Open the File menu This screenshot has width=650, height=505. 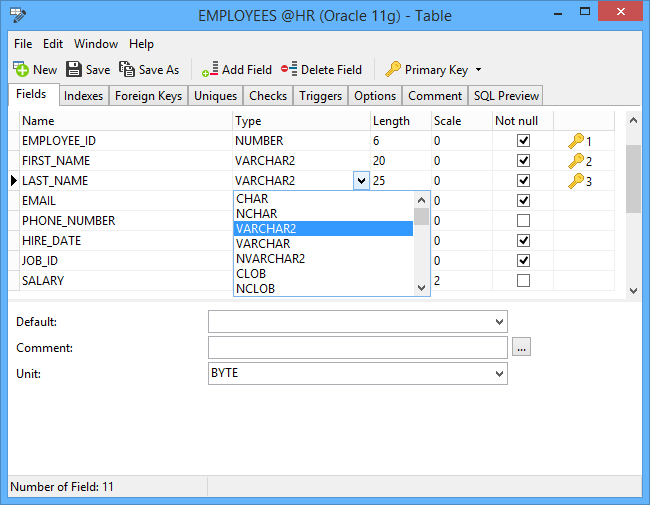[x=23, y=44]
